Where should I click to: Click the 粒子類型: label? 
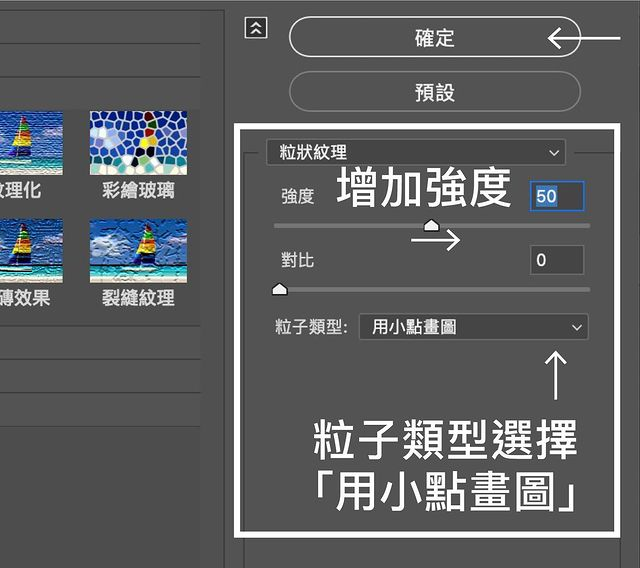[x=311, y=326]
